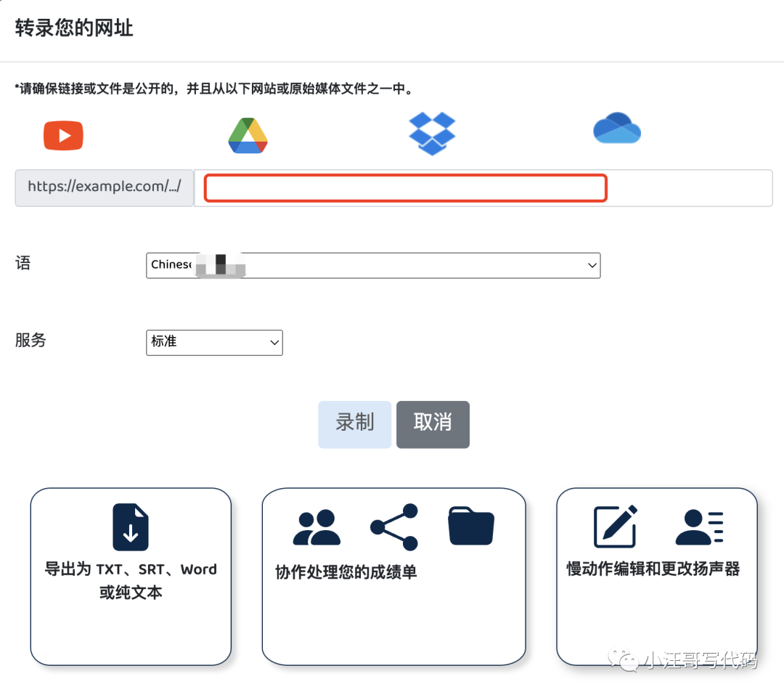784x695 pixels.
Task: Click the collaboration people icon
Action: [317, 525]
